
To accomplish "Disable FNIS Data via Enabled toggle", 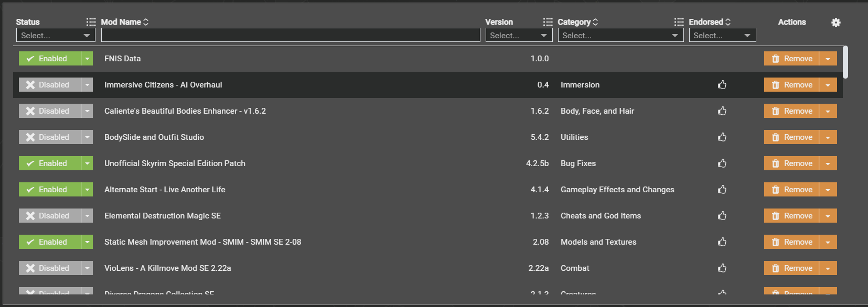I will click(50, 58).
